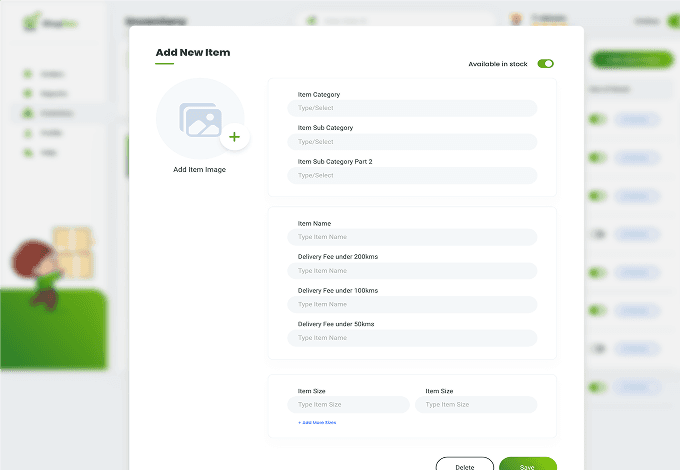Click the Add New Item heading
The width and height of the screenshot is (680, 470).
tap(193, 52)
